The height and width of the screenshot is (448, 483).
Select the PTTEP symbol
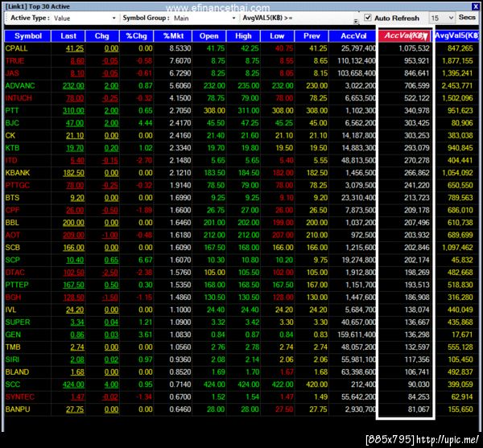point(17,285)
